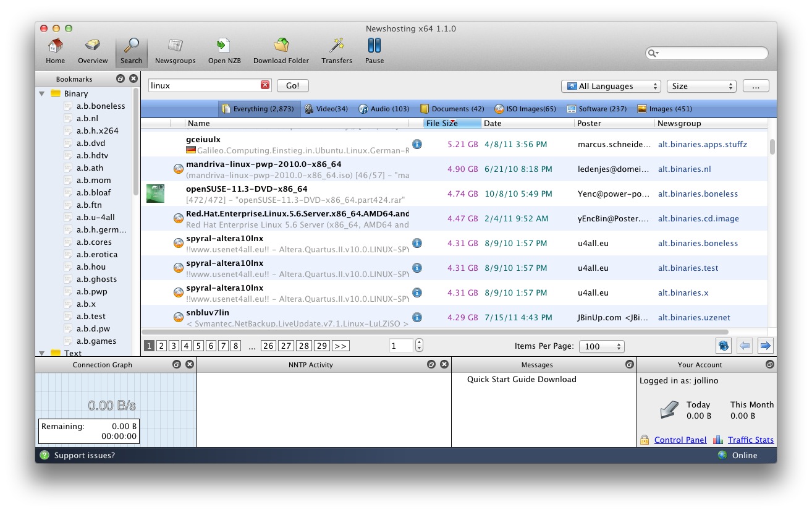812x512 pixels.
Task: Sort by the File Size column header
Action: pyautogui.click(x=452, y=124)
